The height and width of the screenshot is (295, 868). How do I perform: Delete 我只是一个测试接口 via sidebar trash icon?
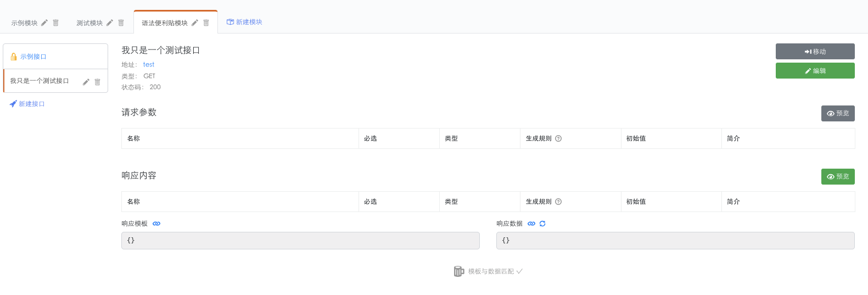click(x=97, y=82)
